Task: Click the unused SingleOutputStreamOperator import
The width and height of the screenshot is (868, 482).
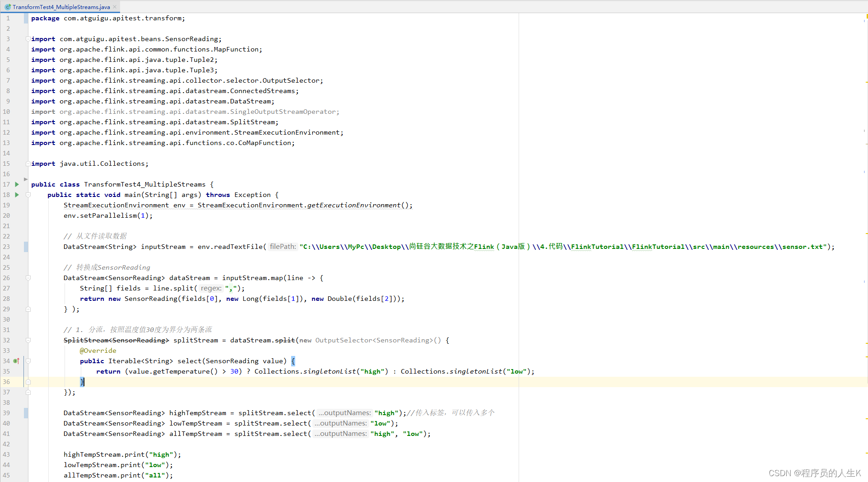Action: click(283, 112)
